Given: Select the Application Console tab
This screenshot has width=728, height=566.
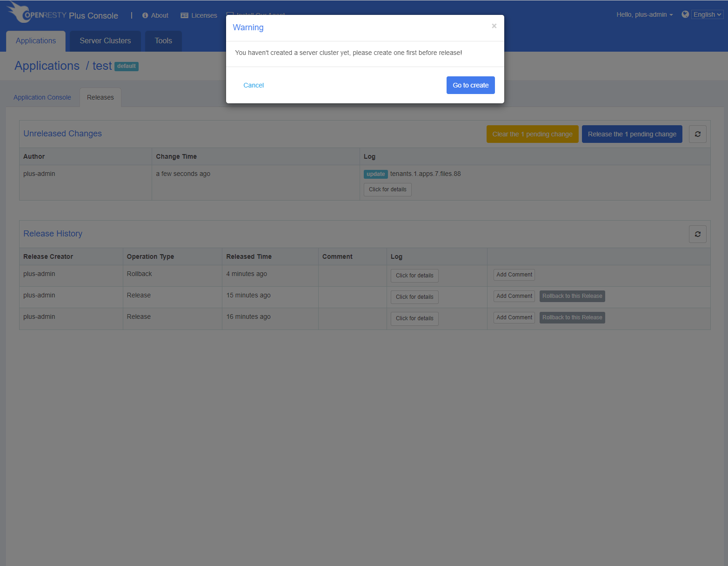Looking at the screenshot, I should [42, 97].
